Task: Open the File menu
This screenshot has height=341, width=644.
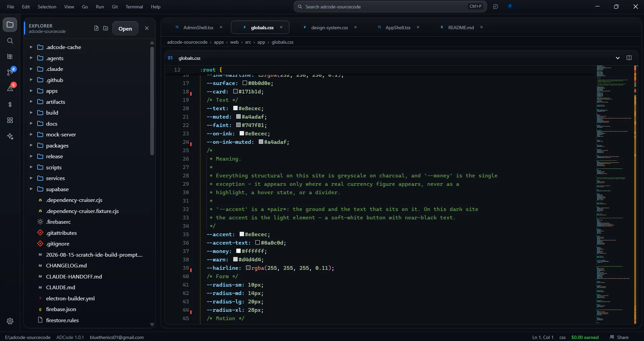Action: (x=11, y=7)
